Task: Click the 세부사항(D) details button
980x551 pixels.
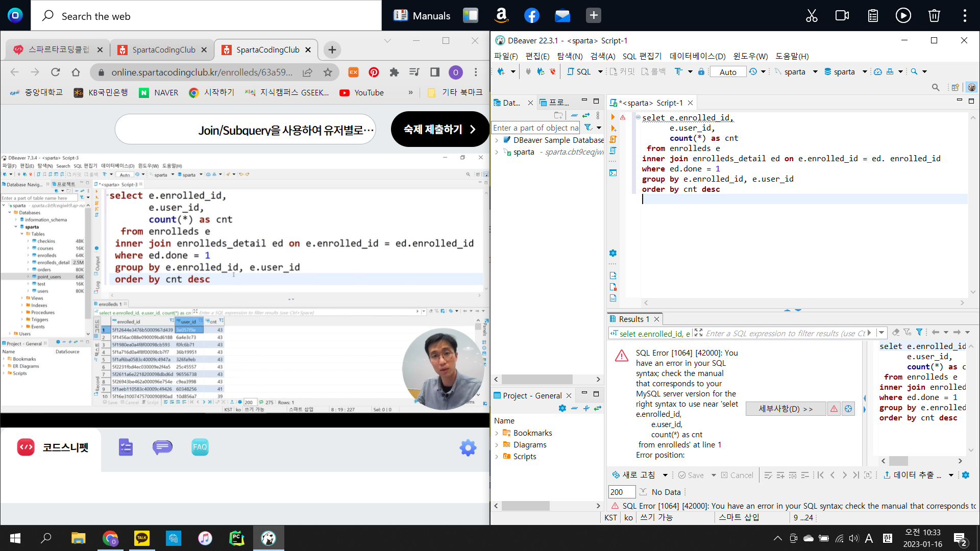Action: pyautogui.click(x=786, y=409)
